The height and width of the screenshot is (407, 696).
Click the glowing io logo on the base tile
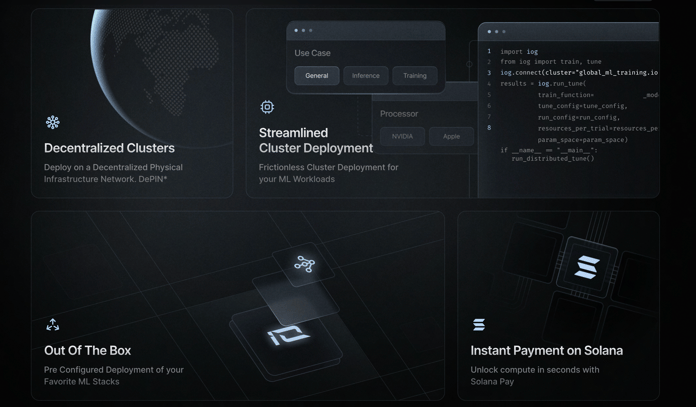(x=288, y=335)
